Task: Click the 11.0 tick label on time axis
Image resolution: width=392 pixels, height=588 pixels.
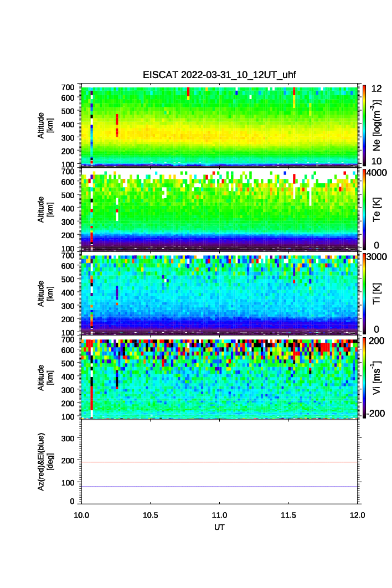Action: (220, 515)
